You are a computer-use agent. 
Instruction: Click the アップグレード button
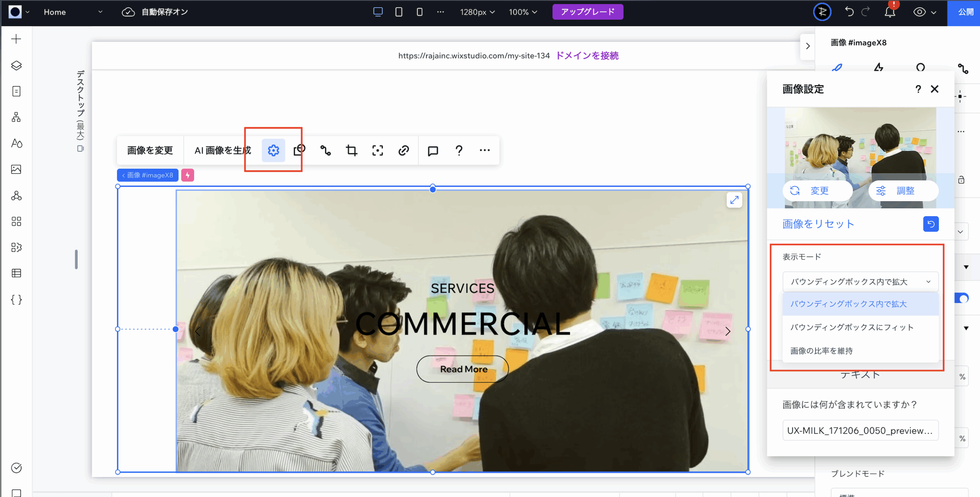click(x=587, y=12)
